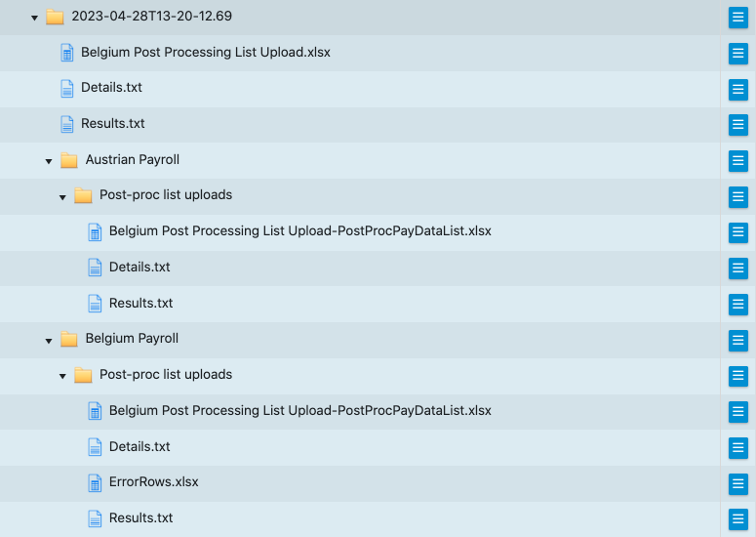Collapse Post-proc list uploads under Belgium Payroll

[x=62, y=376]
